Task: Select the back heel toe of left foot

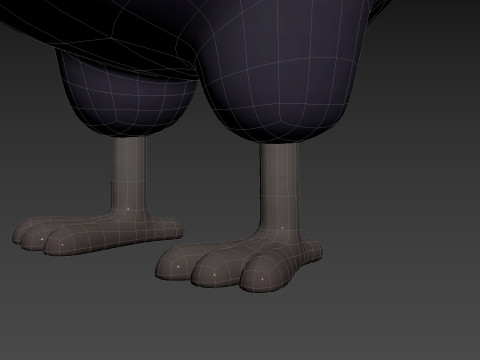Action: (167, 228)
